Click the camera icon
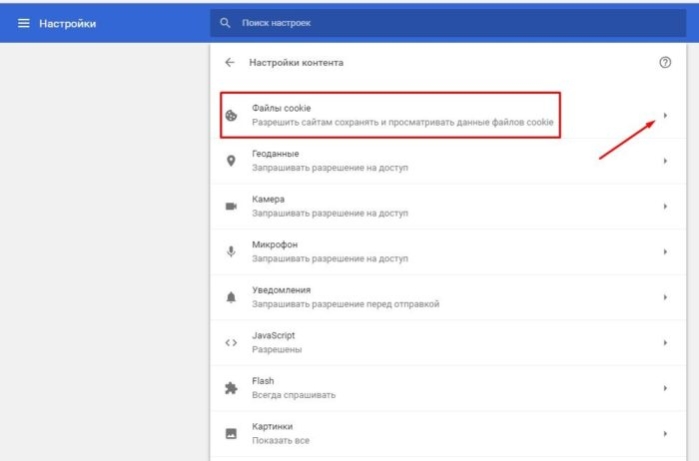This screenshot has height=461, width=699. [x=231, y=206]
